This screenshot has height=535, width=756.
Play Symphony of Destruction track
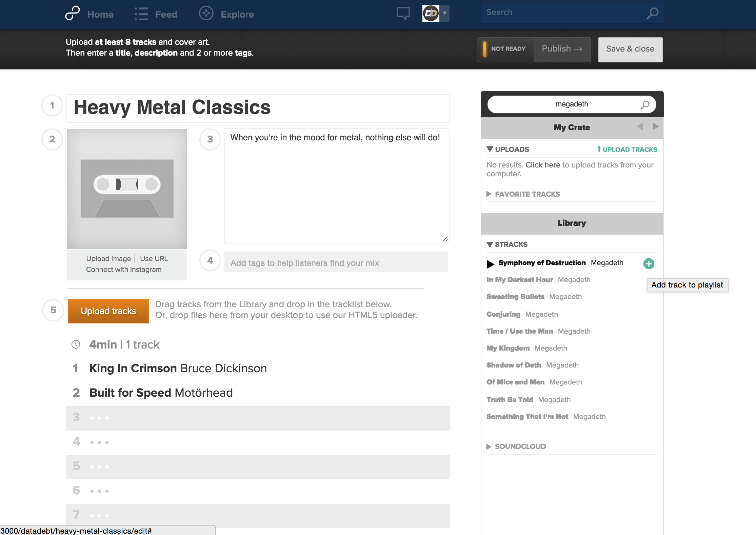pos(490,263)
